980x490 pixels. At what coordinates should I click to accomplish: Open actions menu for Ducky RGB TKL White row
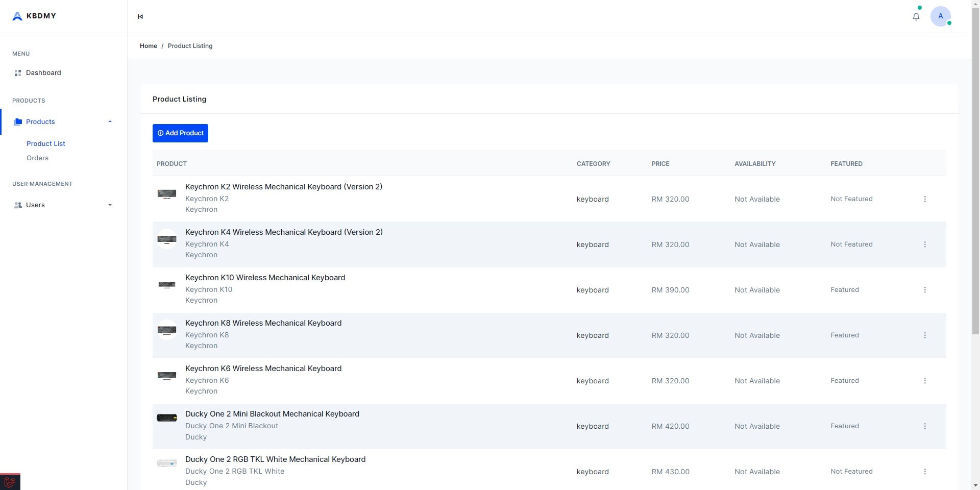tap(924, 472)
